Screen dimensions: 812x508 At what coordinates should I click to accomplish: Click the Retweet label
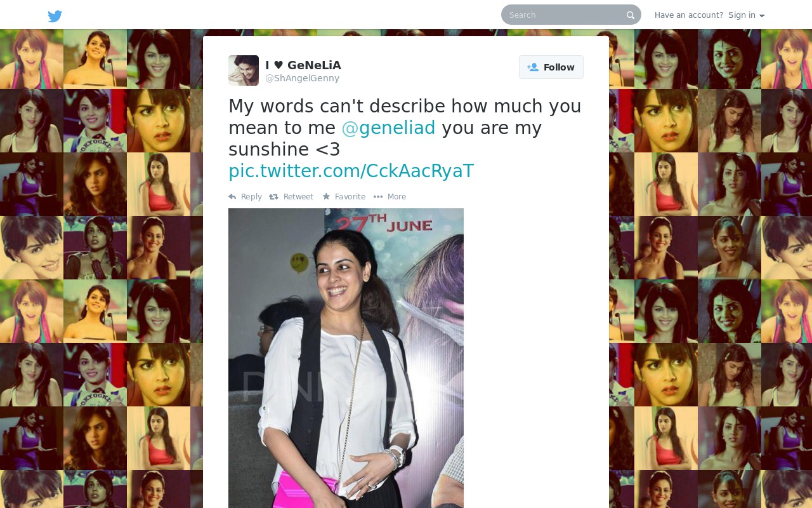pos(298,197)
